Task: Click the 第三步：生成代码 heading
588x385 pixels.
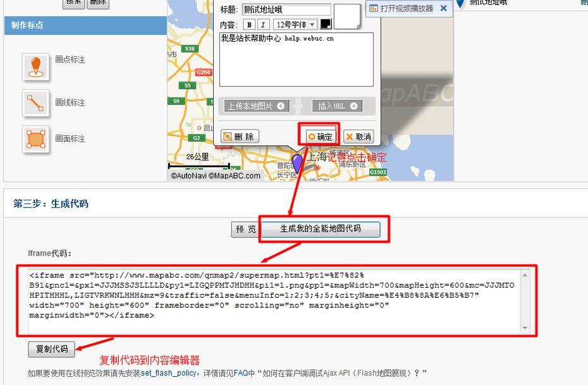Action: [x=51, y=204]
